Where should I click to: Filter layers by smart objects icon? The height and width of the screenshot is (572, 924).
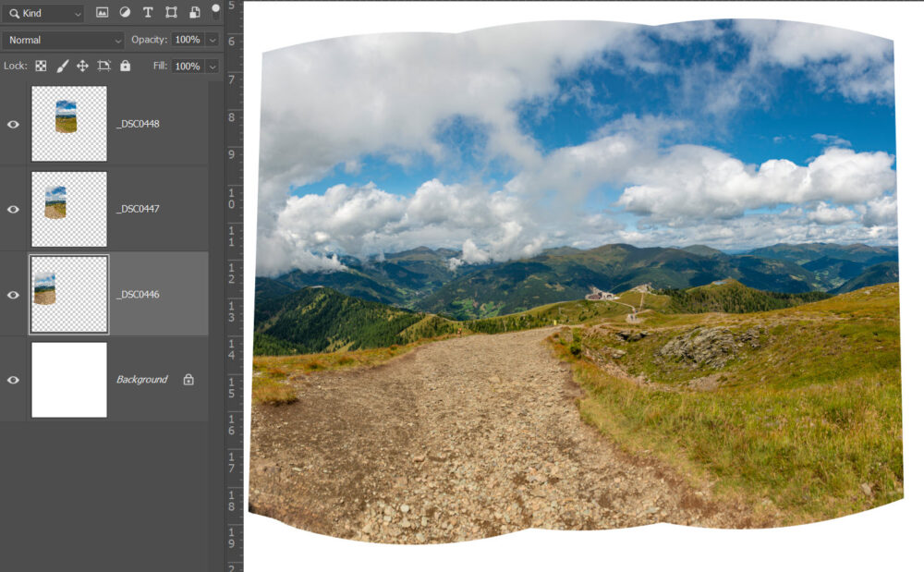pos(194,13)
